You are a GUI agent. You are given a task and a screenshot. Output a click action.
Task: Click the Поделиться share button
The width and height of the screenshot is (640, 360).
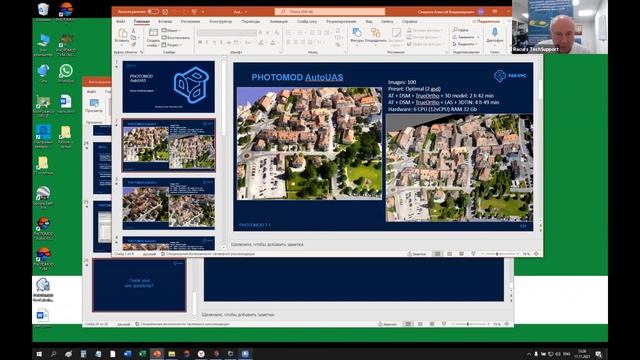(x=486, y=21)
